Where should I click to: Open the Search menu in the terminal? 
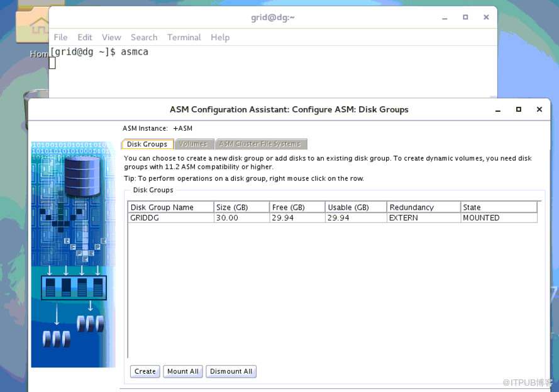(x=144, y=38)
